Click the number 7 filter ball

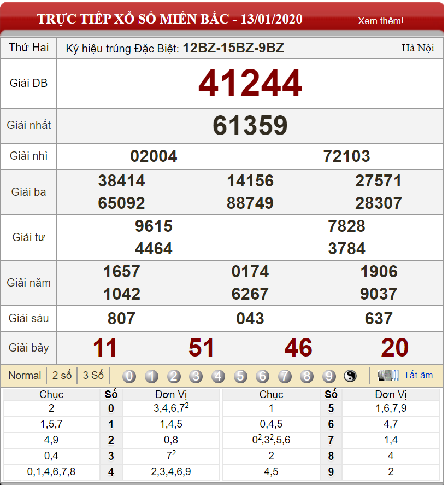point(285,376)
